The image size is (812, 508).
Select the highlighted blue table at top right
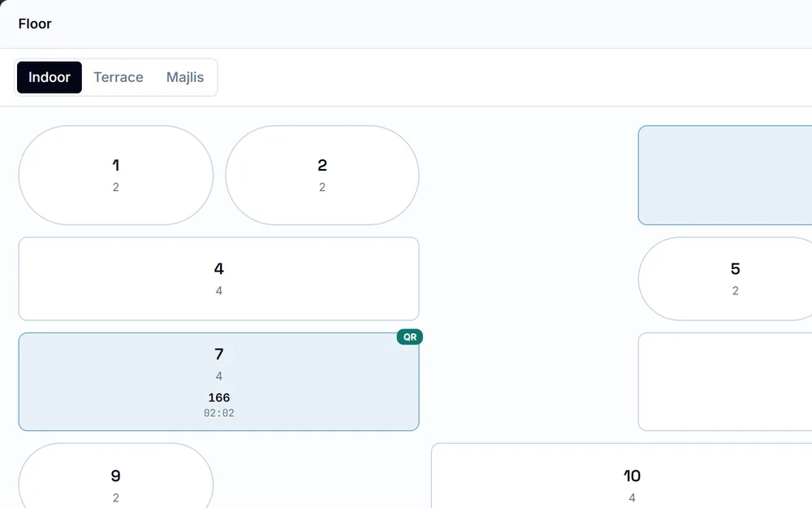pos(725,176)
